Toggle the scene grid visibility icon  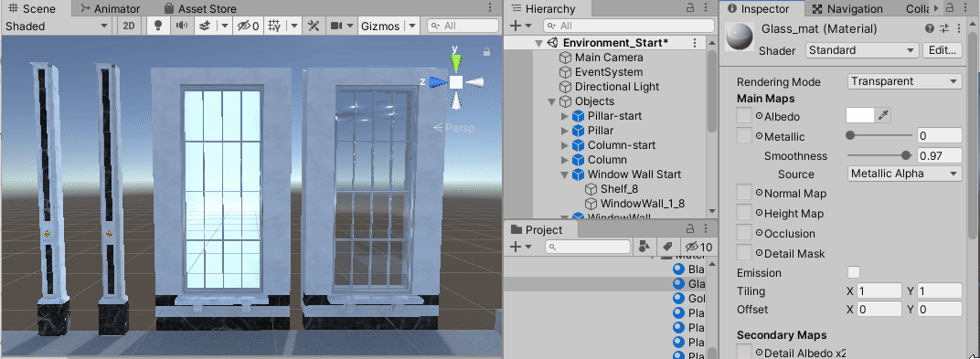(x=273, y=26)
